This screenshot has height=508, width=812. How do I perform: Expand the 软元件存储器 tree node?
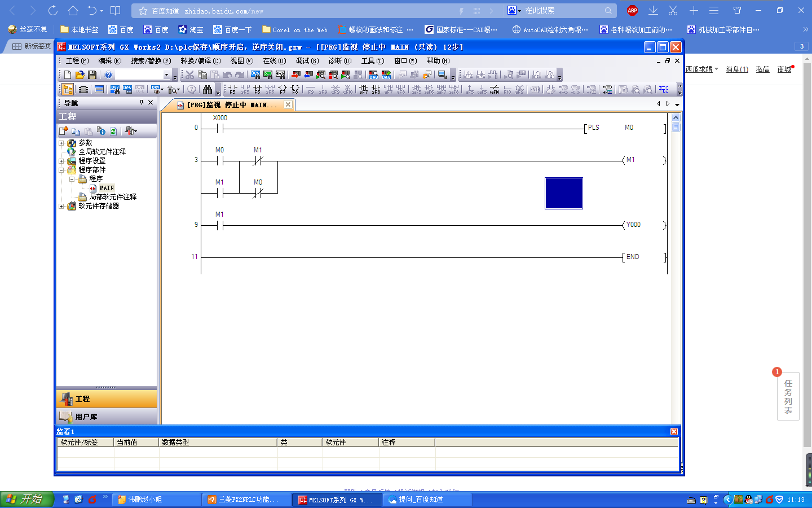click(61, 206)
